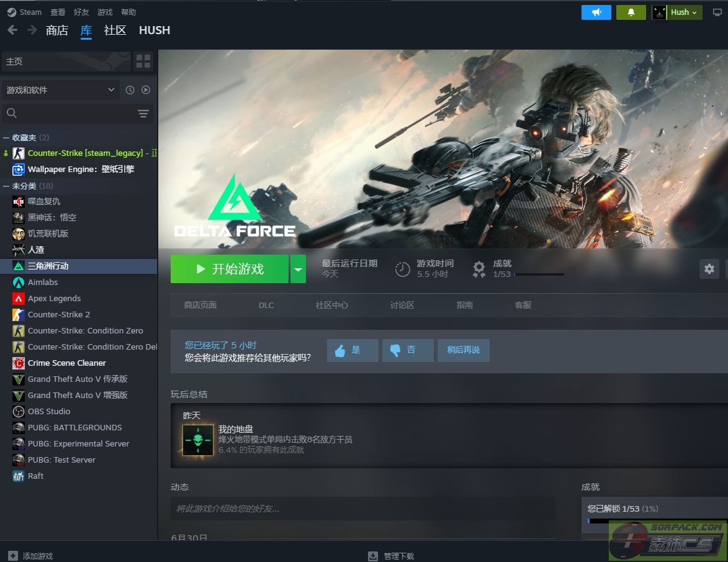The image size is (728, 562).
Task: Open the 客服 link
Action: (523, 305)
